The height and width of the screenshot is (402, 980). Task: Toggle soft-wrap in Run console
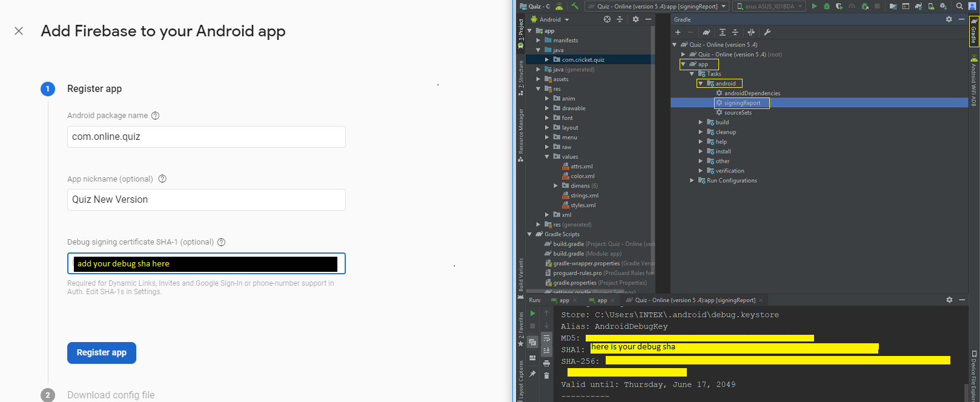coord(546,338)
